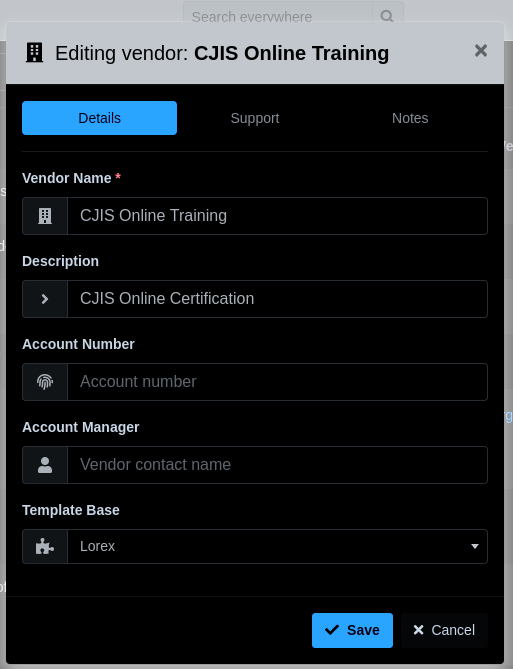Image resolution: width=513 pixels, height=669 pixels.
Task: Open the Notes tab
Action: click(x=410, y=118)
